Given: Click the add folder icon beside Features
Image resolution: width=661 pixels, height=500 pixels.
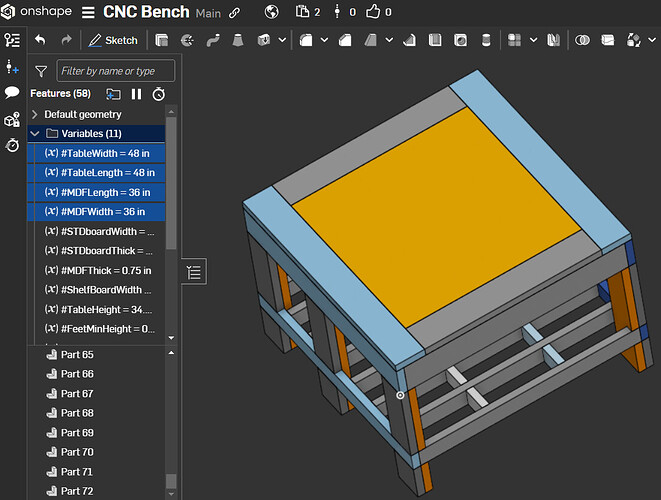Looking at the screenshot, I should 113,94.
